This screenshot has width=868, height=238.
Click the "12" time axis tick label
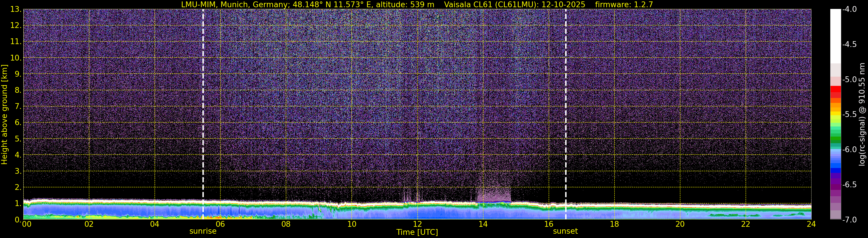click(x=417, y=224)
